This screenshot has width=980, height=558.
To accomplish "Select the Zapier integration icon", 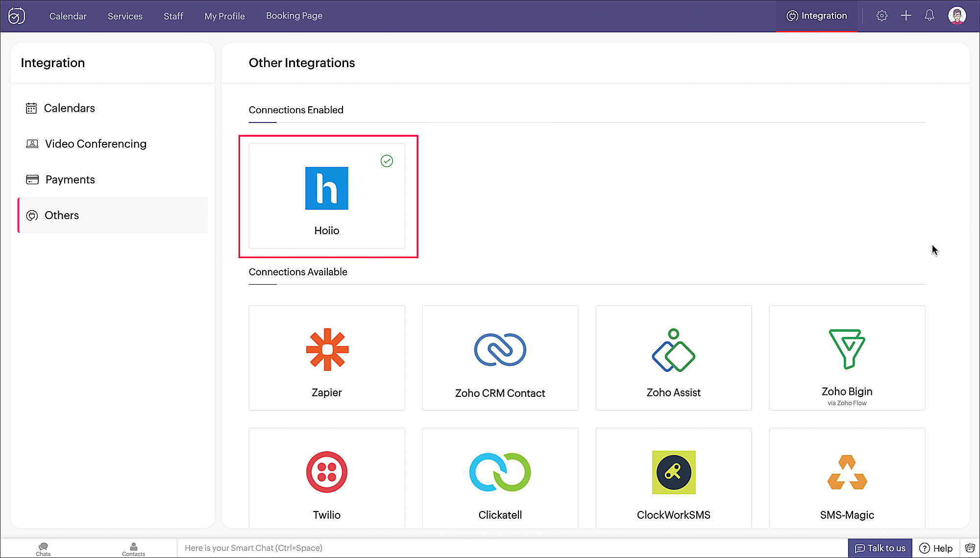I will click(327, 349).
